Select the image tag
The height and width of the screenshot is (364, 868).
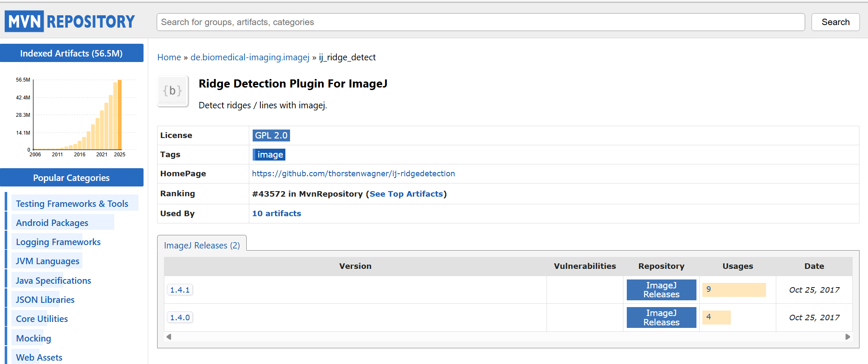point(269,155)
